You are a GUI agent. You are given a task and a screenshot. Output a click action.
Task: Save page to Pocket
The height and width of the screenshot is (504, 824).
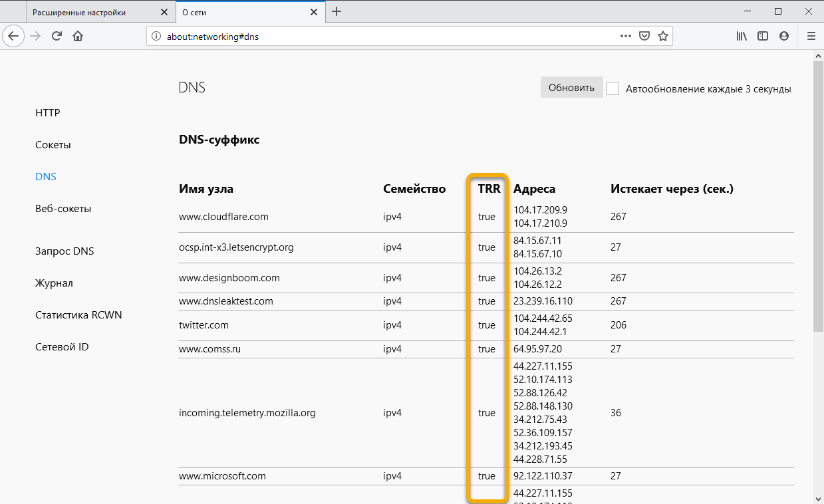pyautogui.click(x=644, y=36)
